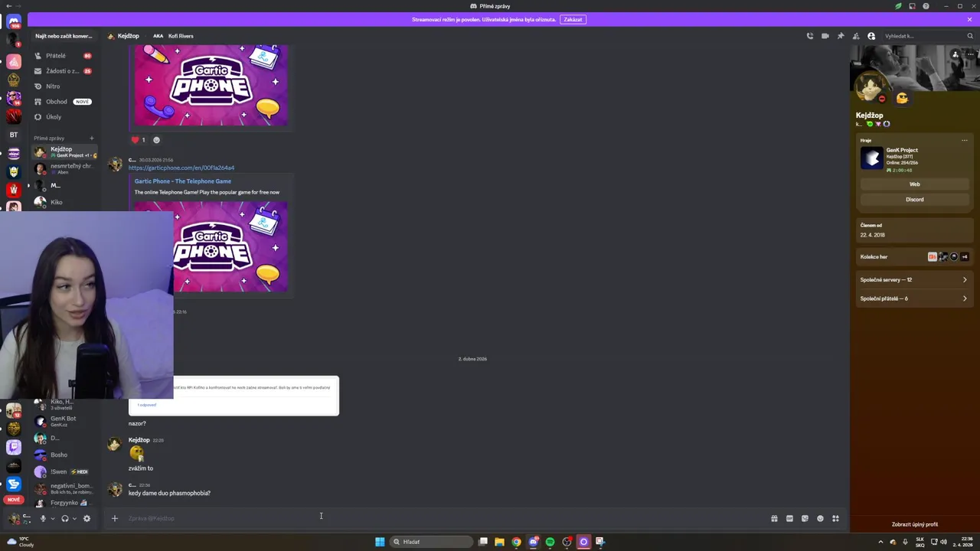Screen dimensions: 980x551
Task: Click the taskbar Hľadať search box
Action: point(430,542)
